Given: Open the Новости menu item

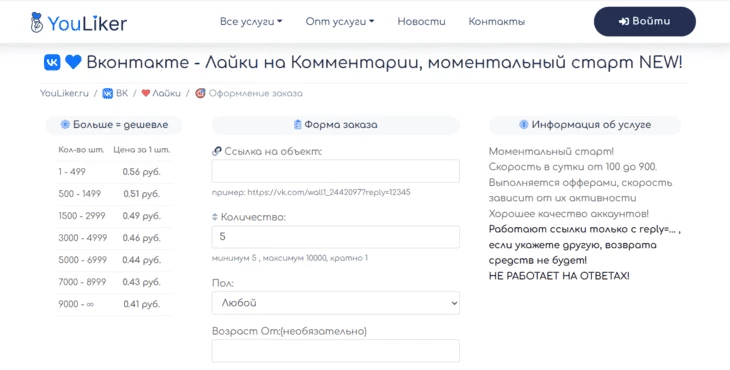Looking at the screenshot, I should click(x=421, y=21).
